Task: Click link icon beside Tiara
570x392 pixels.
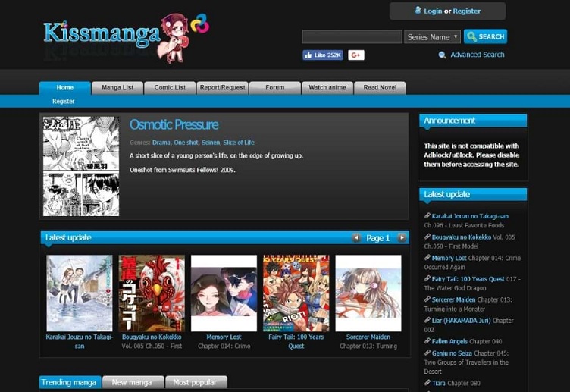Action: click(x=427, y=383)
